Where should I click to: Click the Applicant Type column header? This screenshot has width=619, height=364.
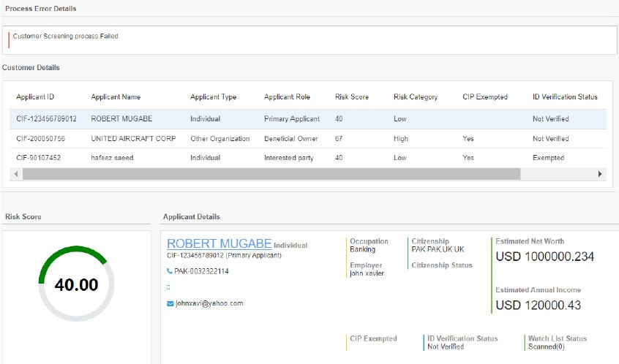213,97
